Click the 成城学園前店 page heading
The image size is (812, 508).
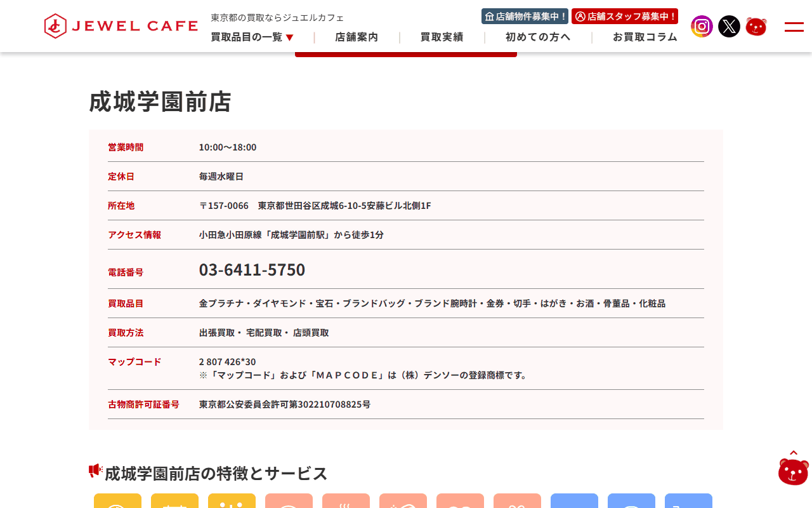click(x=160, y=102)
